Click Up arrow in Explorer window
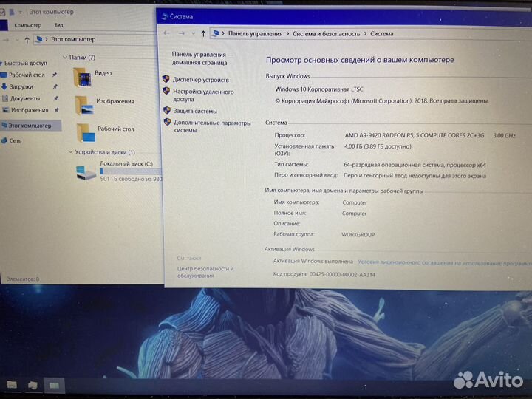The image size is (532, 399). pos(27,40)
